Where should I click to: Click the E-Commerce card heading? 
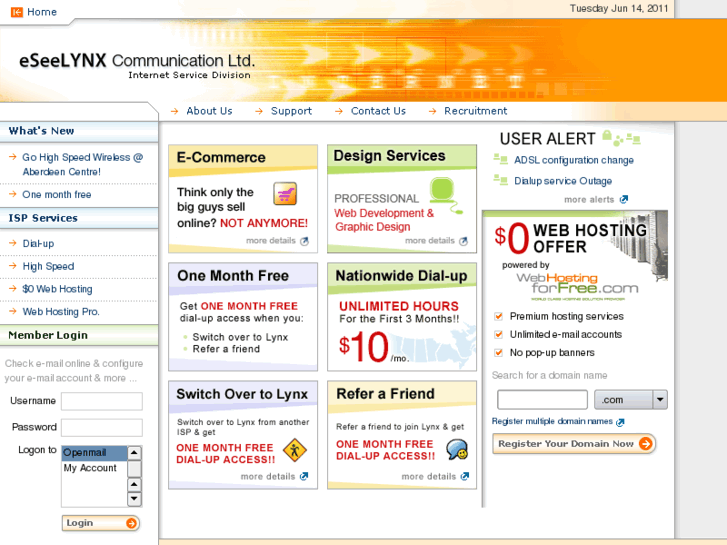tap(221, 158)
